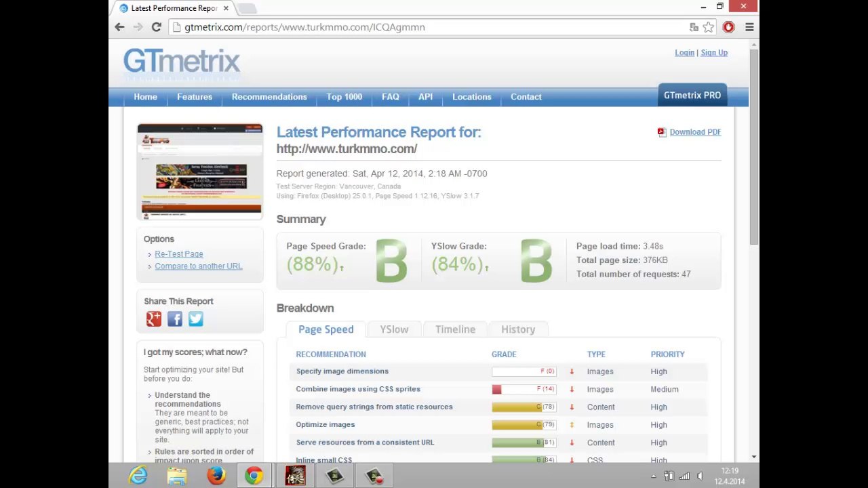Switch to the YSlow tab
Screen dimensions: 868x488
point(394,329)
